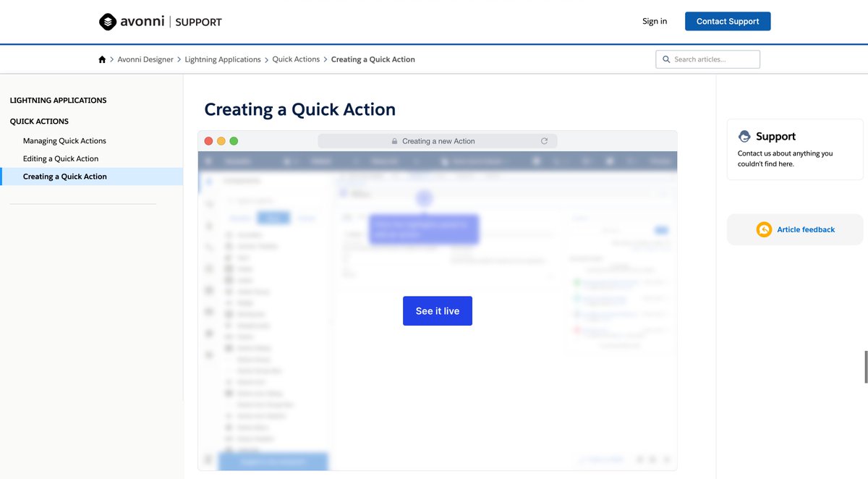Open Editing a Quick Action article

61,158
